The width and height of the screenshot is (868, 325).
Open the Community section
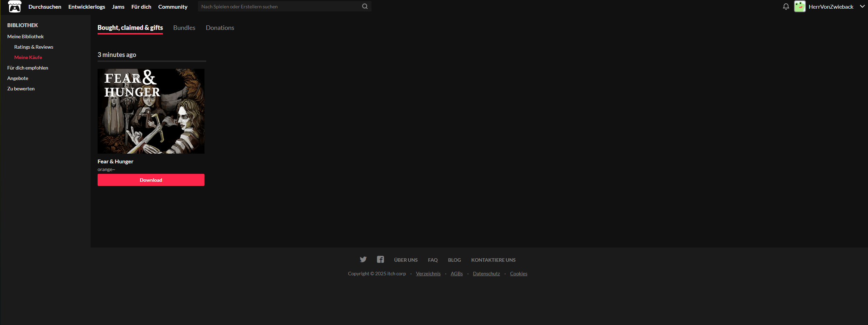click(173, 7)
